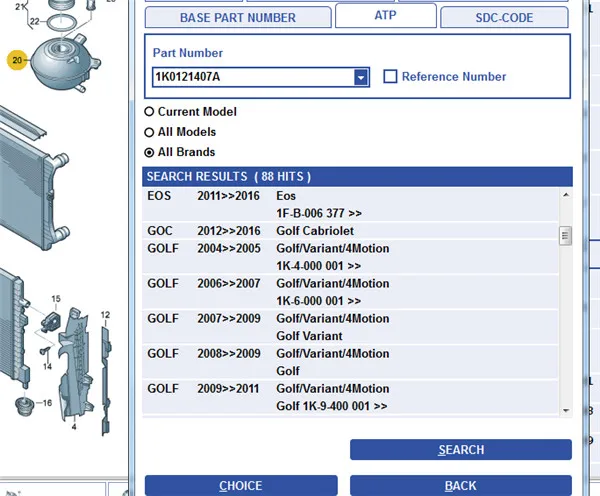Click callout number 22 in parts diagram
600x496 pixels.
click(x=35, y=21)
